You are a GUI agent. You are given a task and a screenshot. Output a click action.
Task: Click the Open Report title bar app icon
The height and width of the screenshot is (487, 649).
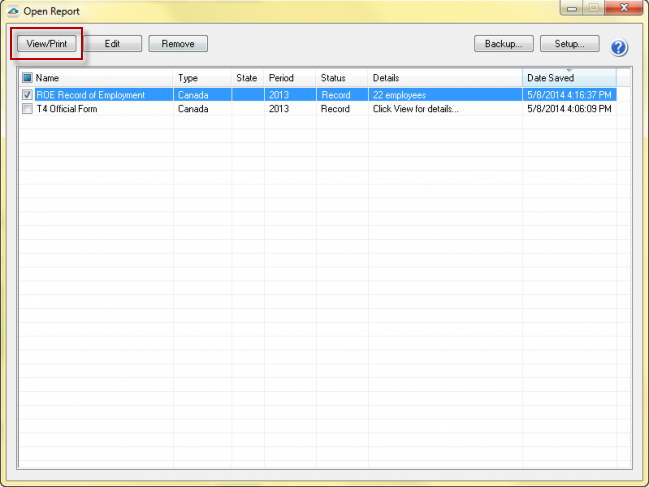(12, 11)
